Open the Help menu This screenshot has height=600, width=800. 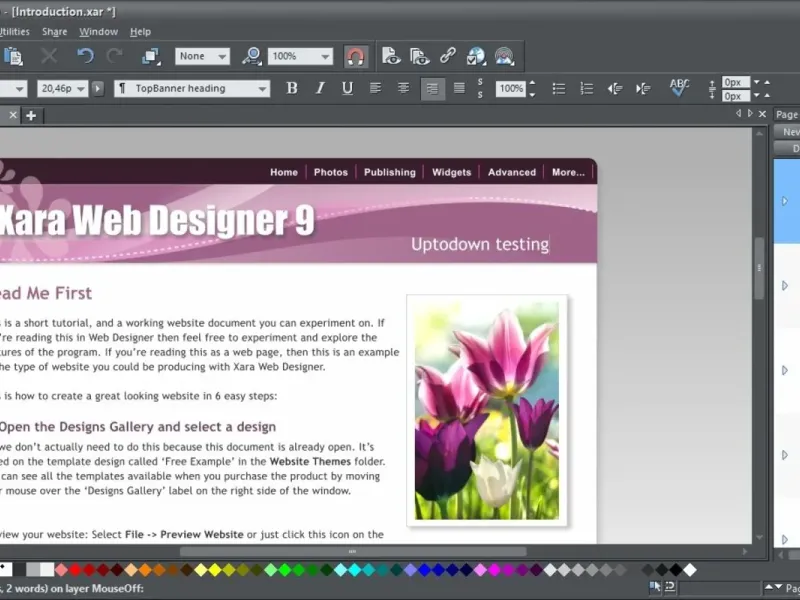click(x=140, y=32)
